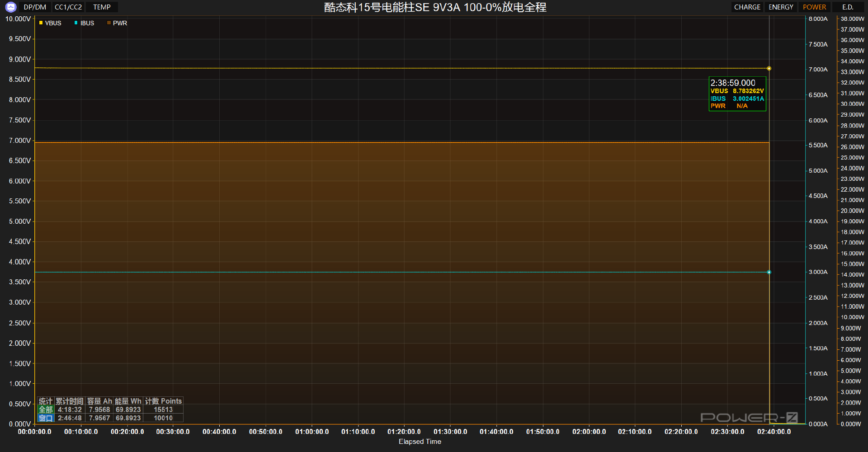Select the CHARGE view tab
Screen dimensions: 868x452
pos(747,7)
